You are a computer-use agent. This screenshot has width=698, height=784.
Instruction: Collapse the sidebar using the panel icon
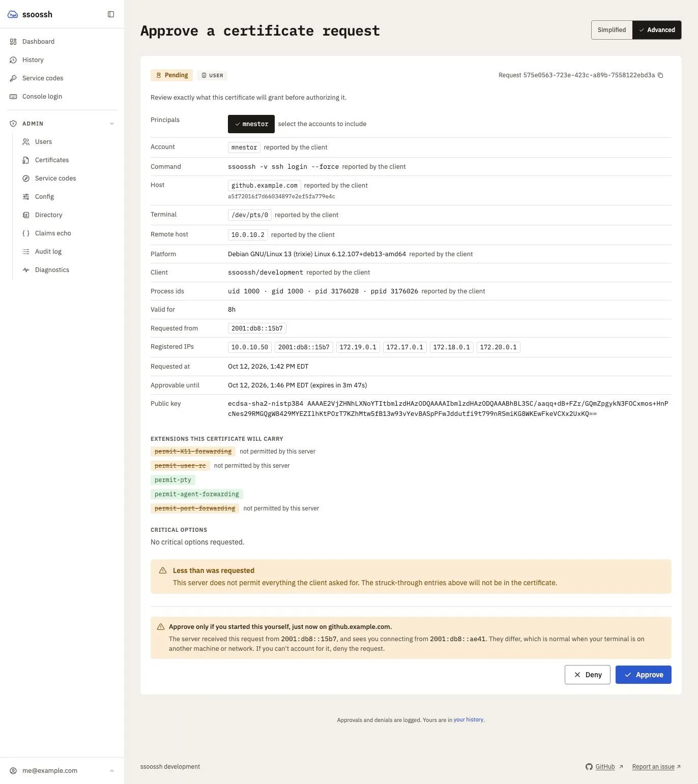click(x=111, y=14)
